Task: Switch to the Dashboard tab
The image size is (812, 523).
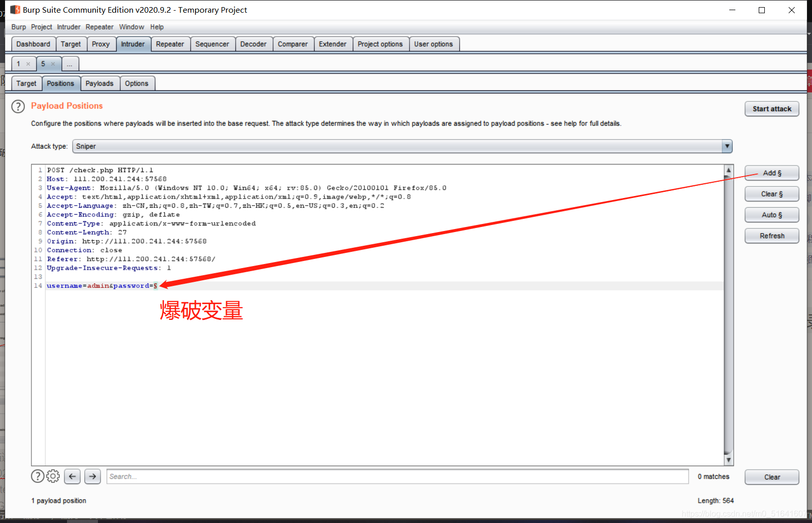Action: click(33, 44)
